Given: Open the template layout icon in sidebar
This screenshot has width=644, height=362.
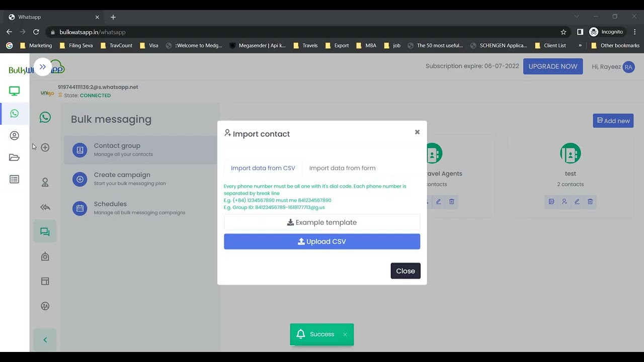Looking at the screenshot, I should click(45, 281).
